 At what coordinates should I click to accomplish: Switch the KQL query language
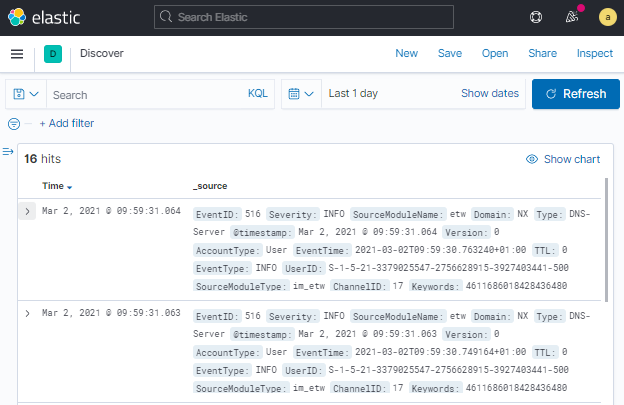point(258,94)
